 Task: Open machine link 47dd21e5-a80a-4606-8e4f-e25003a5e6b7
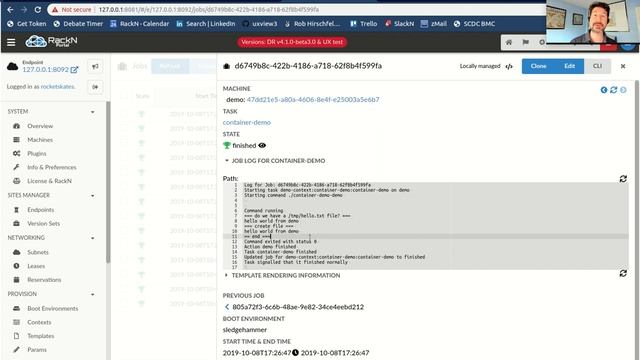[x=313, y=100]
